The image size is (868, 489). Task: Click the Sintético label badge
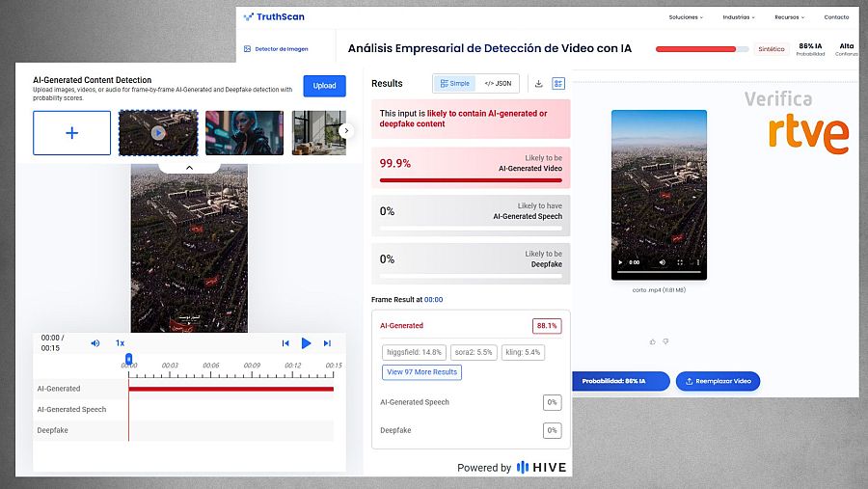coord(772,49)
